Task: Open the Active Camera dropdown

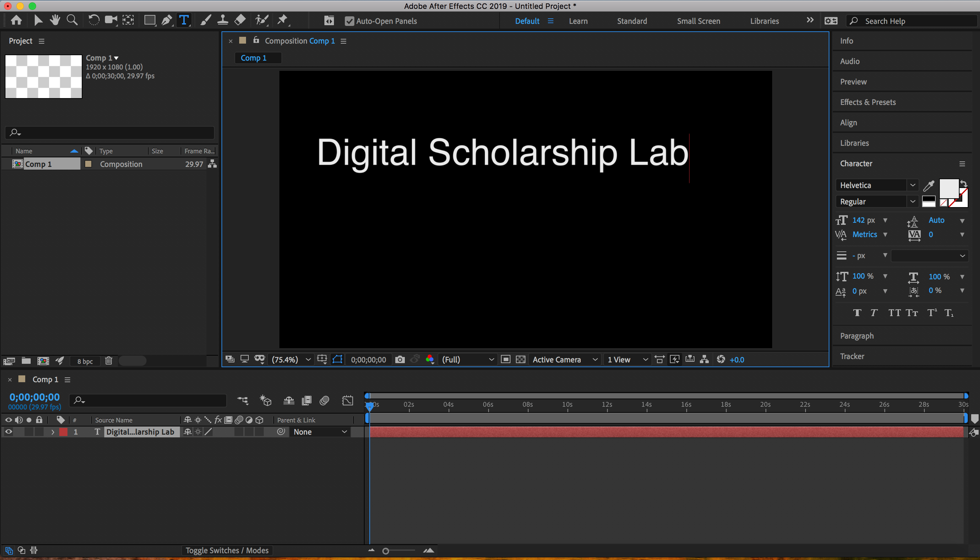Action: (x=565, y=360)
